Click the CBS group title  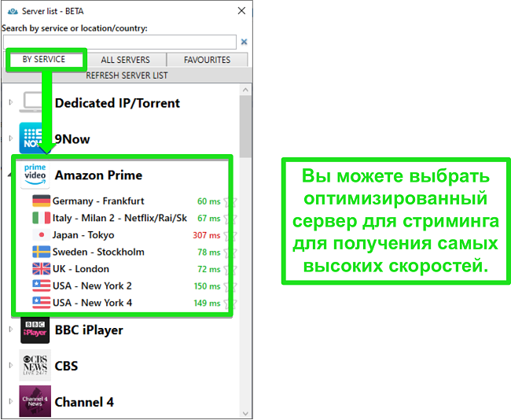(x=67, y=366)
